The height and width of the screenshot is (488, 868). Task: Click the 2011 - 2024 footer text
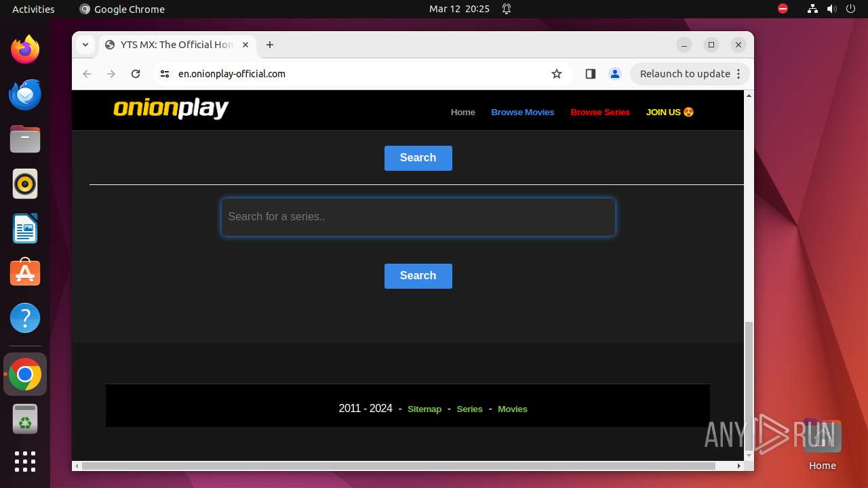[366, 408]
